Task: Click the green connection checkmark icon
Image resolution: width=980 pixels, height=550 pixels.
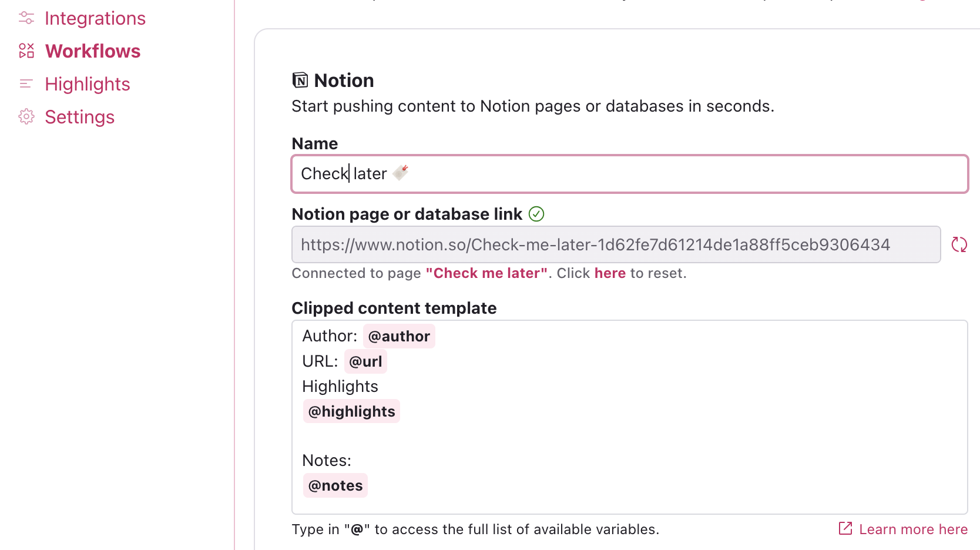Action: pyautogui.click(x=536, y=214)
